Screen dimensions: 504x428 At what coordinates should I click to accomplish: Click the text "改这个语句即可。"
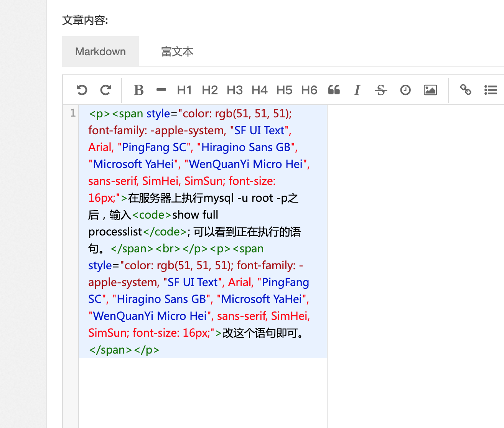pyautogui.click(x=264, y=333)
